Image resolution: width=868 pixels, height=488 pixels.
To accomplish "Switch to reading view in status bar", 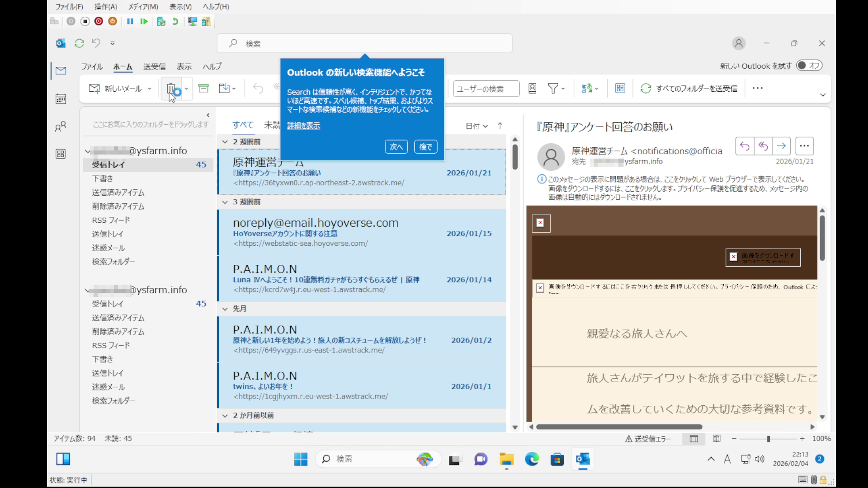I will point(717,438).
